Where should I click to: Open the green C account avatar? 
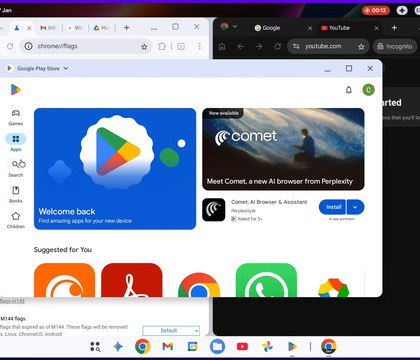pyautogui.click(x=368, y=90)
